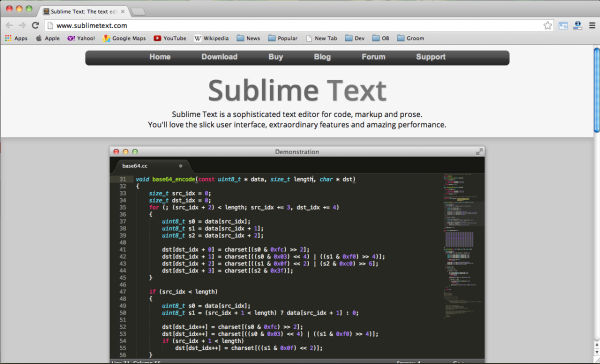This screenshot has width=600, height=364.
Task: Expand the Groom bookmarks folder
Action: (x=411, y=38)
